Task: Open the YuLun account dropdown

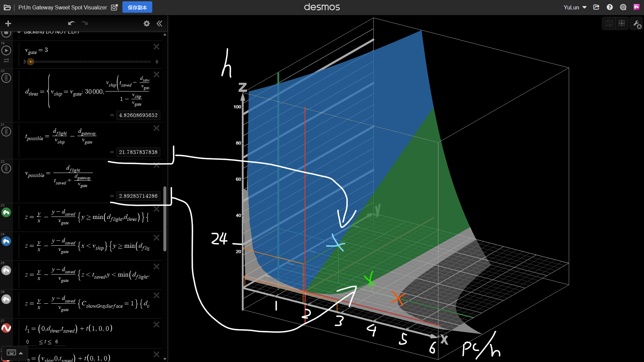Action: [x=575, y=7]
